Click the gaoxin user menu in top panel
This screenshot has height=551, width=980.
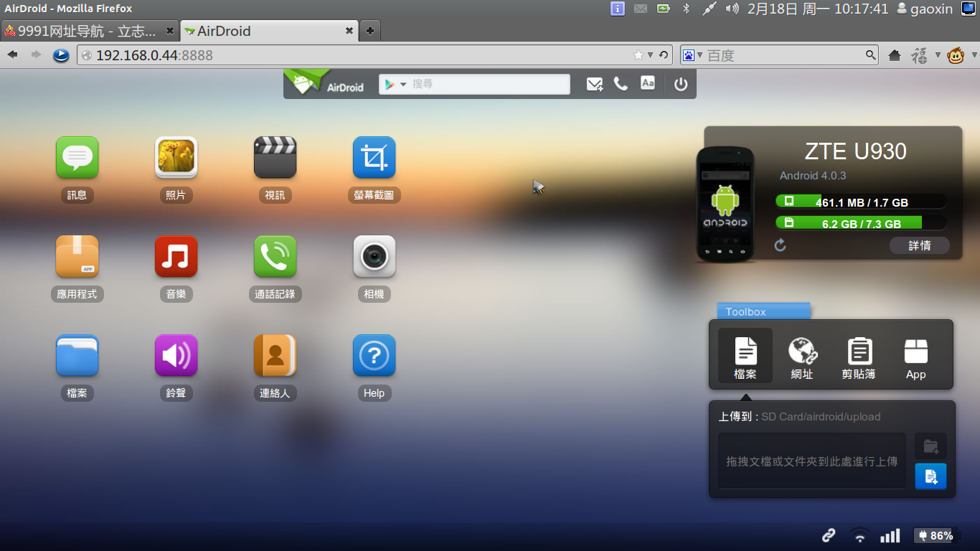click(924, 9)
